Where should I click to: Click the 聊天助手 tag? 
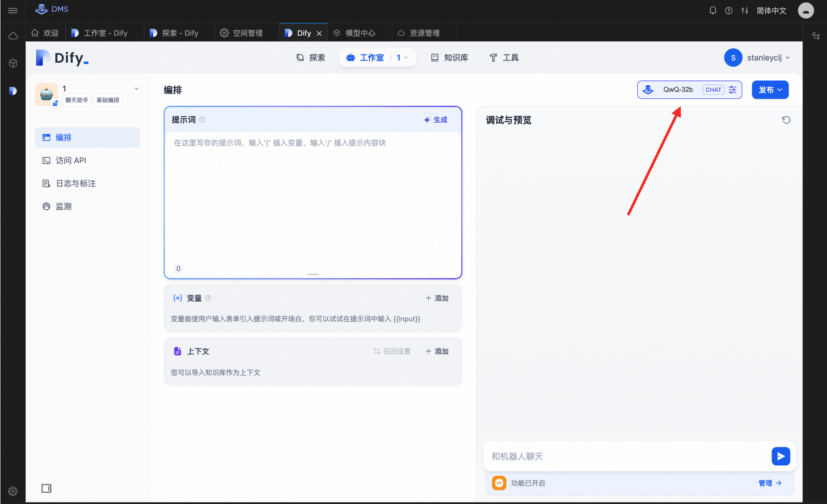(x=77, y=100)
